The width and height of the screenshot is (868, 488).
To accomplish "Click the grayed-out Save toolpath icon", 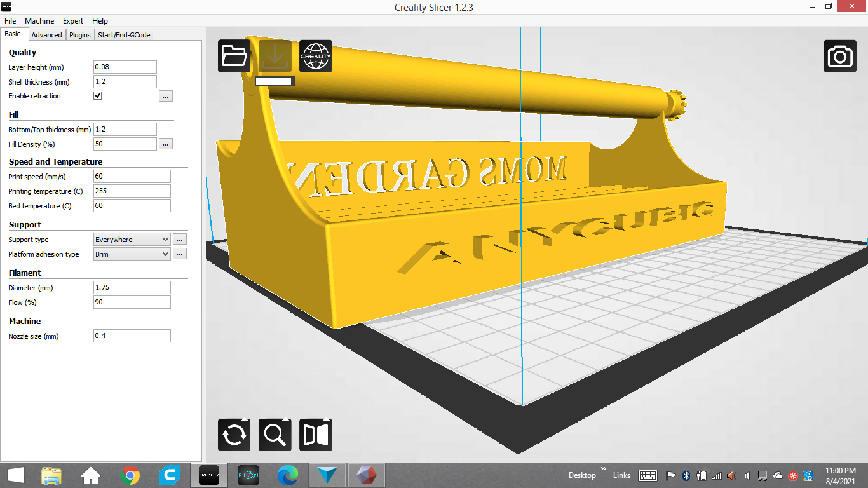I will click(x=275, y=56).
